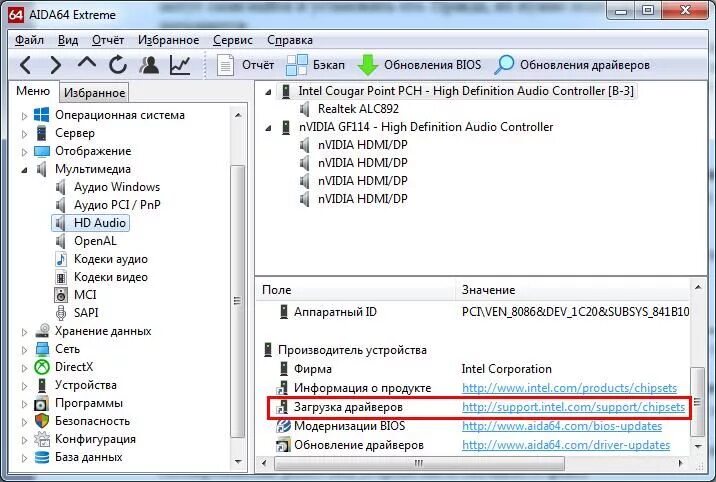
Task: Open the support.intel.com/support/chipsets link
Action: click(x=573, y=407)
